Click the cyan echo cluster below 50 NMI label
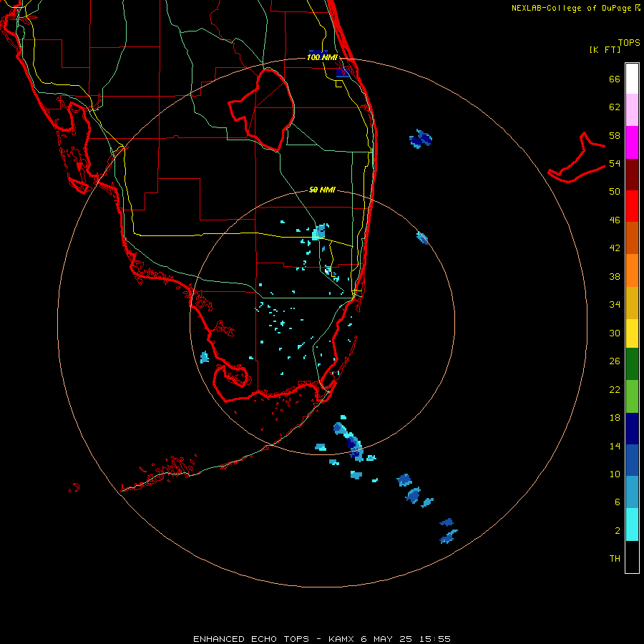 320,232
